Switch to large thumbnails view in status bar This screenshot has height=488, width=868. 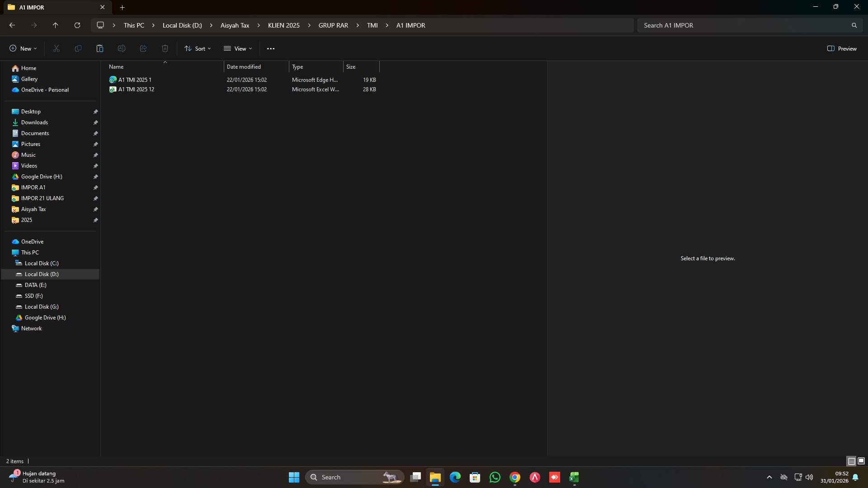862,461
